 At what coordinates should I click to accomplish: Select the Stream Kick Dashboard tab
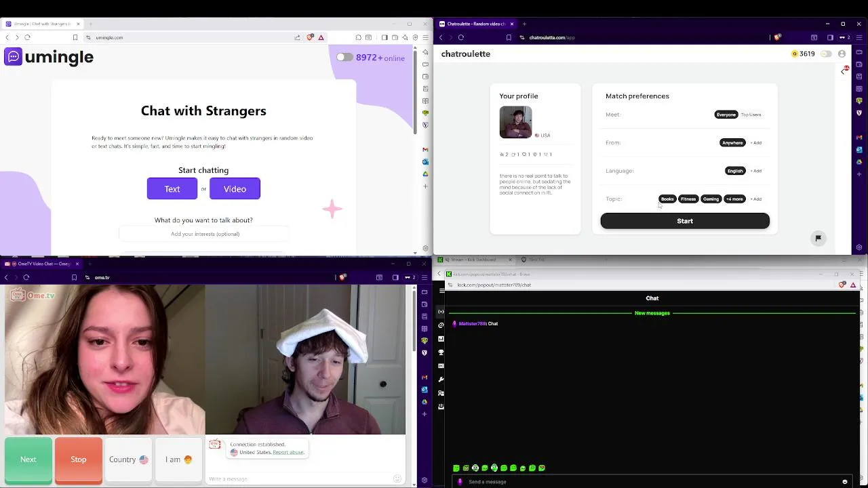point(475,260)
